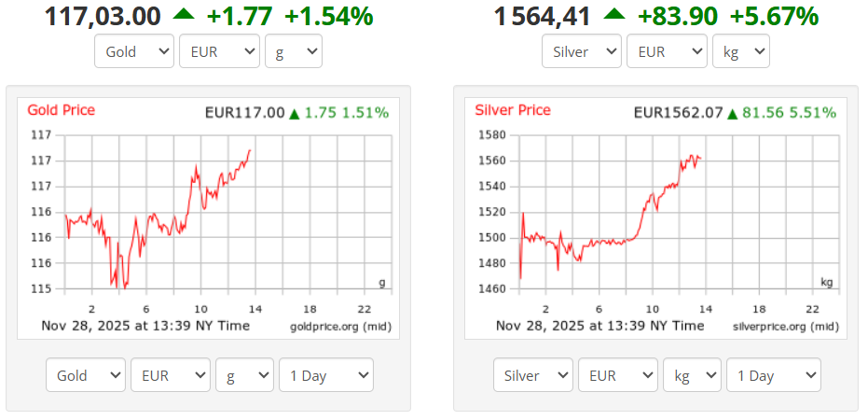Open the Gold metal dropdown above the gold chart
The image size is (868, 420).
(x=134, y=51)
